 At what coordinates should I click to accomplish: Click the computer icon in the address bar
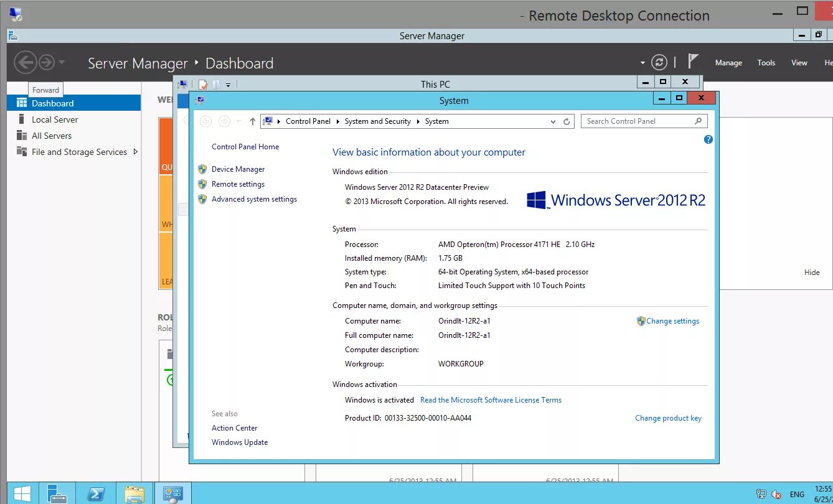267,121
